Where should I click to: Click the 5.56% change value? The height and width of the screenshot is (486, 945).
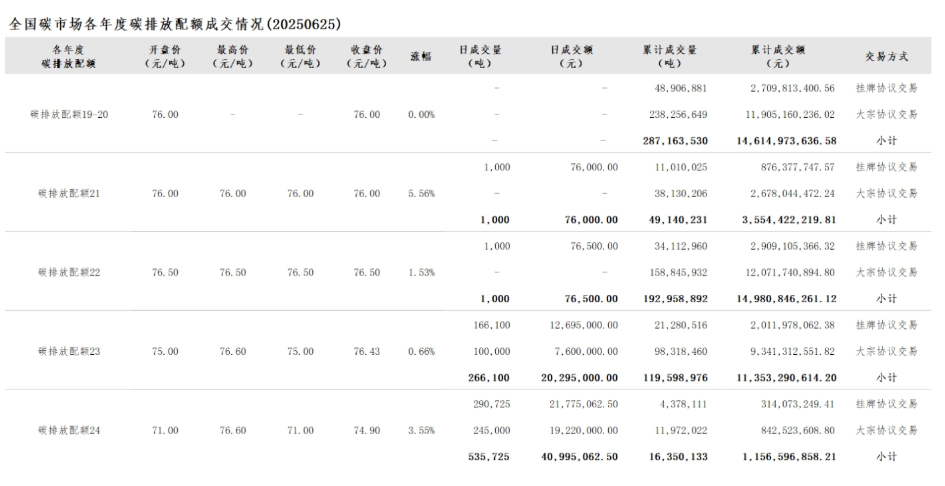point(421,193)
